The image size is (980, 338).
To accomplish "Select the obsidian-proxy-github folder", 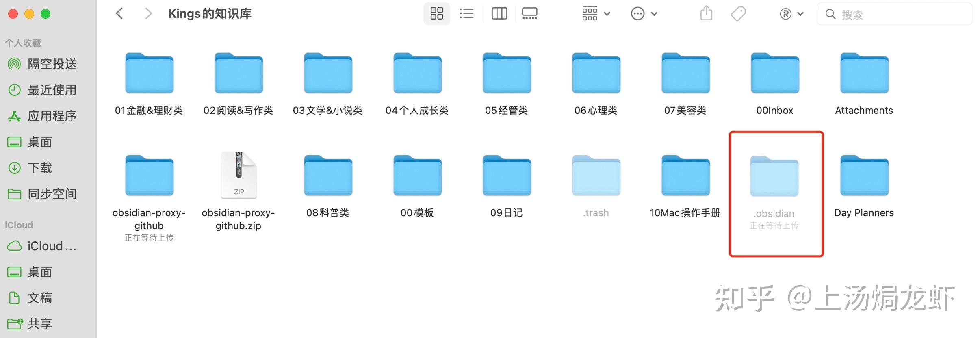I will tap(149, 176).
